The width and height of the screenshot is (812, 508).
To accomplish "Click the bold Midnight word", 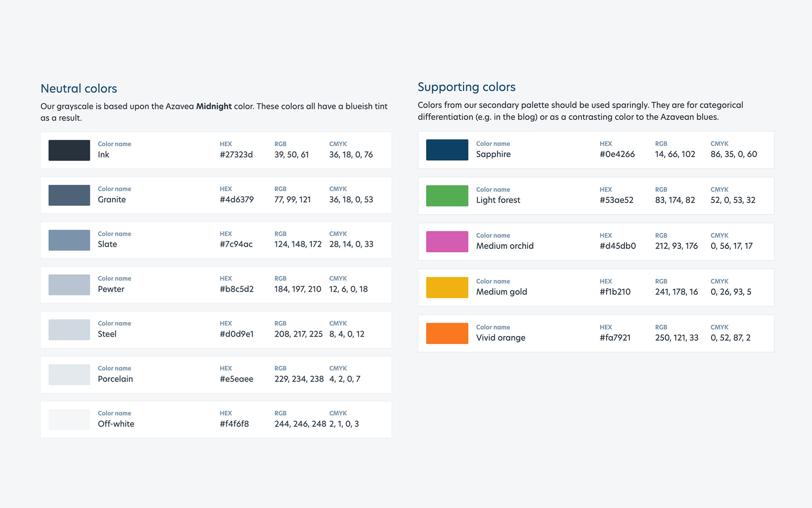I will 214,106.
